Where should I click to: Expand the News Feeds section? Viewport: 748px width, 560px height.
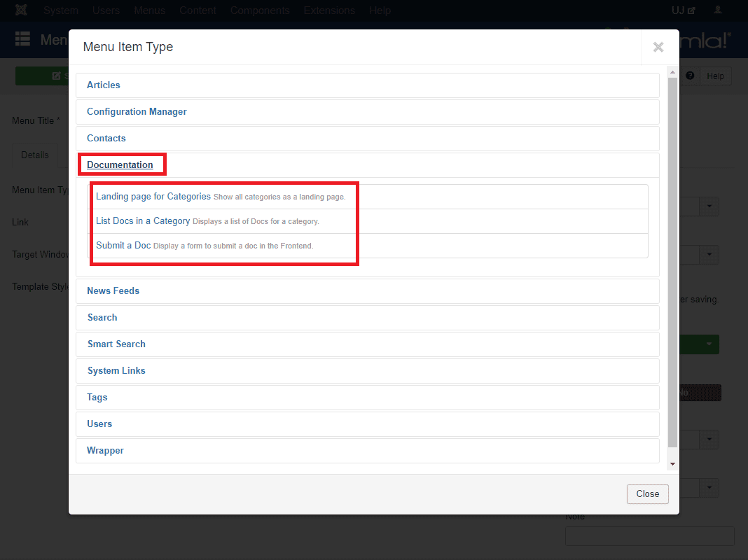point(113,291)
